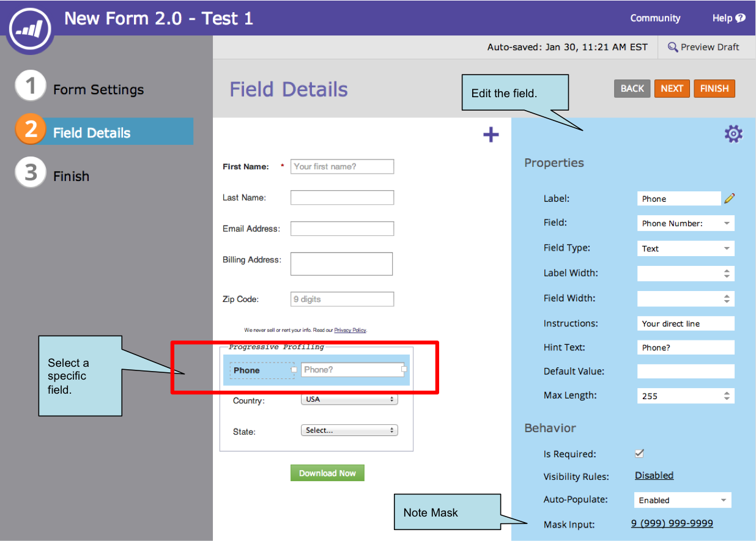Go to the Form Settings step
Image resolution: width=756 pixels, height=541 pixels.
pyautogui.click(x=98, y=90)
